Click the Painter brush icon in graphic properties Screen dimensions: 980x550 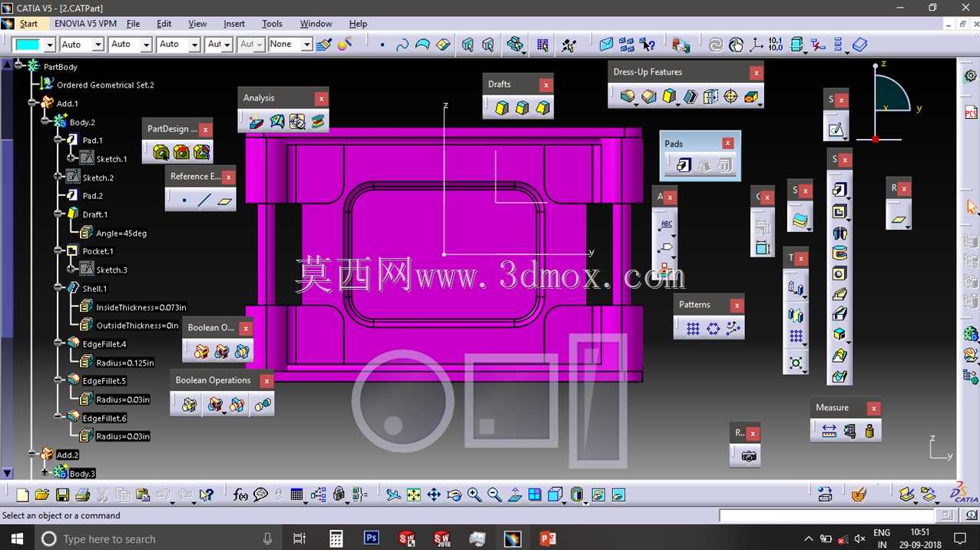[324, 45]
